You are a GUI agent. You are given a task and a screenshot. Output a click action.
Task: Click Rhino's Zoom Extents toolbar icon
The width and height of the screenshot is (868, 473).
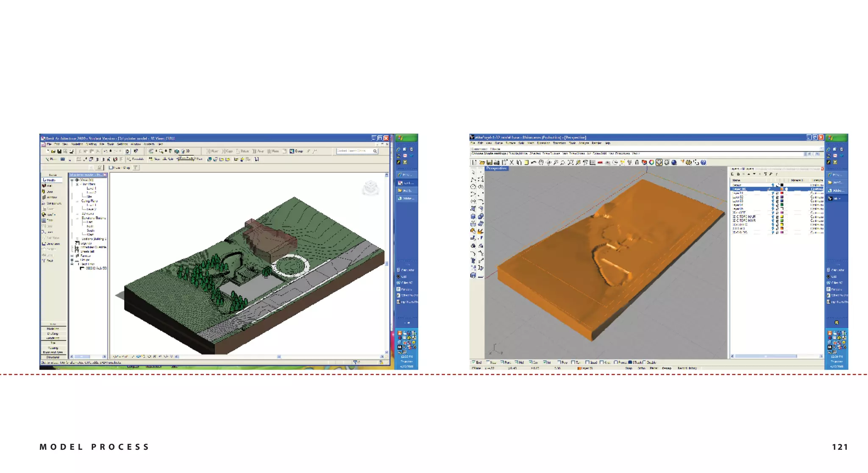[x=570, y=162]
